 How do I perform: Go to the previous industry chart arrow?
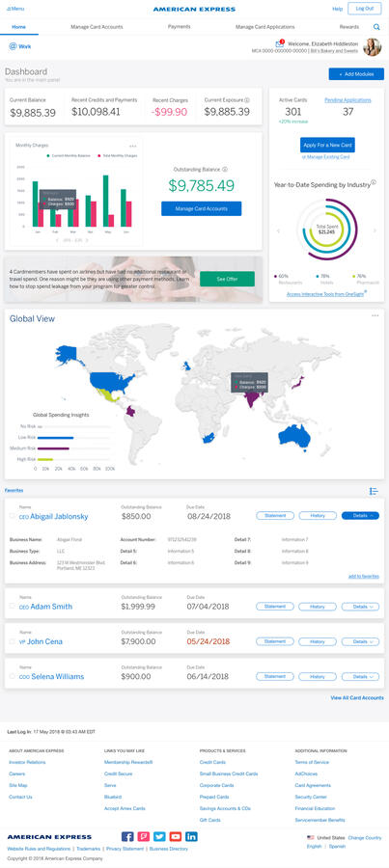278,231
